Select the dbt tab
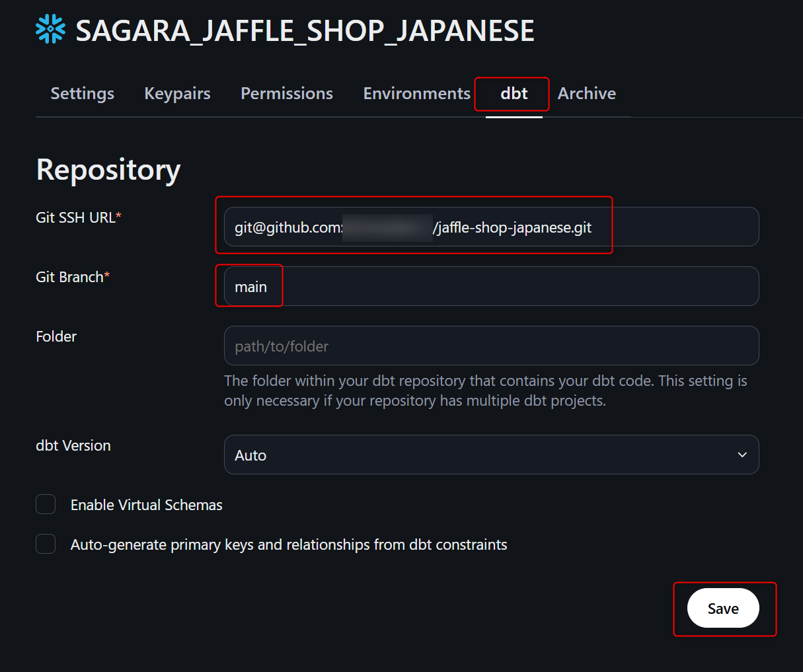 click(514, 93)
